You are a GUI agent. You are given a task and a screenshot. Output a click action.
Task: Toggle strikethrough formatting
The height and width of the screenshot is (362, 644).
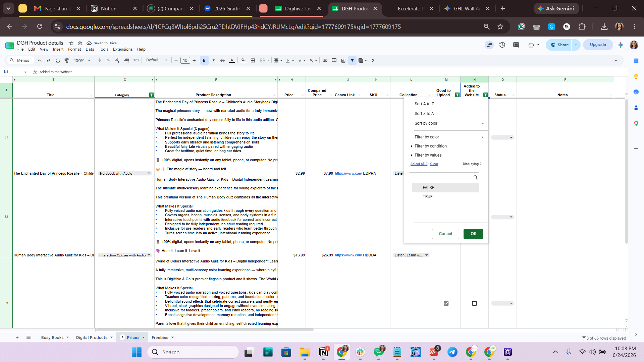222,61
